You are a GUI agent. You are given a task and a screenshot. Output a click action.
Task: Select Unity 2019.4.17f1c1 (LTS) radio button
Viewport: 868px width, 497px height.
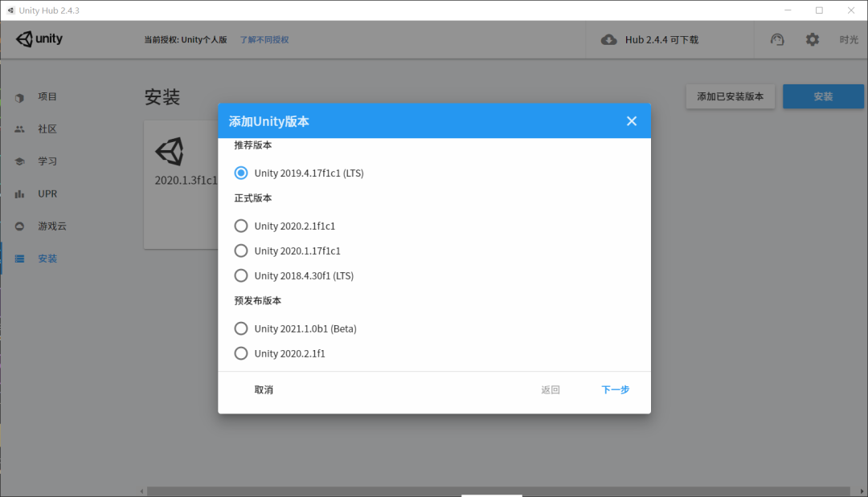click(x=241, y=173)
